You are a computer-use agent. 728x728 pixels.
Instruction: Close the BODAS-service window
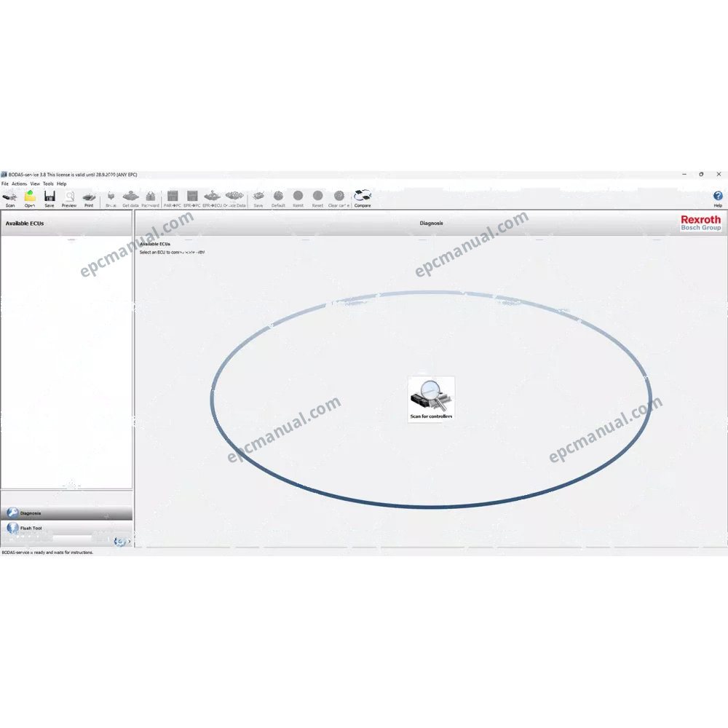coord(719,175)
